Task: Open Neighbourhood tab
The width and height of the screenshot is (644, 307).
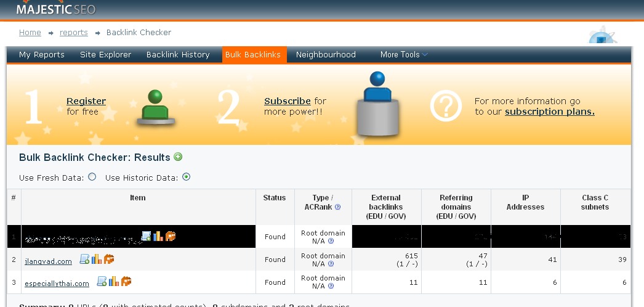Action: (x=326, y=55)
